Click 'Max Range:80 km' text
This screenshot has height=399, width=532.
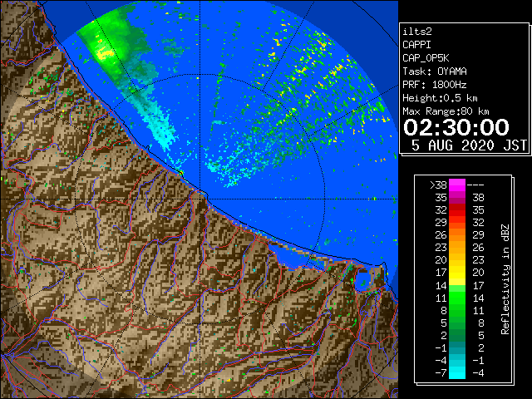click(x=446, y=111)
